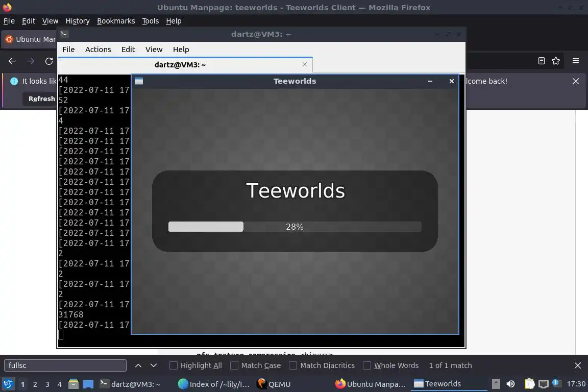Image resolution: width=588 pixels, height=392 pixels.
Task: Close the Teeworlds window
Action: [452, 81]
